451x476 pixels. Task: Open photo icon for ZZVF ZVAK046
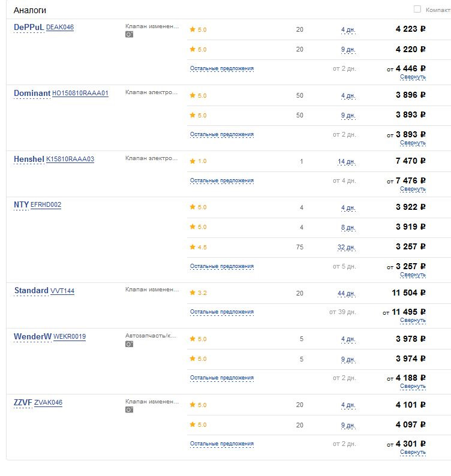tap(129, 410)
